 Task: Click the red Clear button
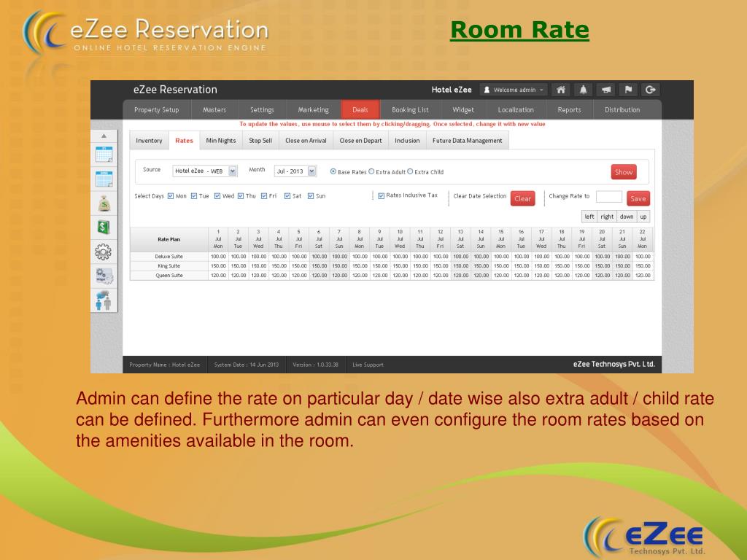click(x=522, y=198)
